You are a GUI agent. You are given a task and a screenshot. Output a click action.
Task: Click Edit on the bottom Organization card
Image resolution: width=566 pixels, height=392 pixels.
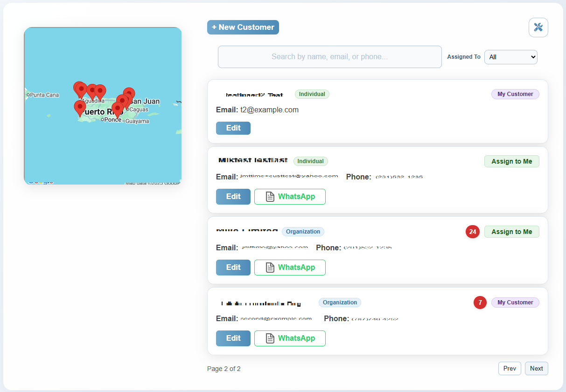[233, 338]
